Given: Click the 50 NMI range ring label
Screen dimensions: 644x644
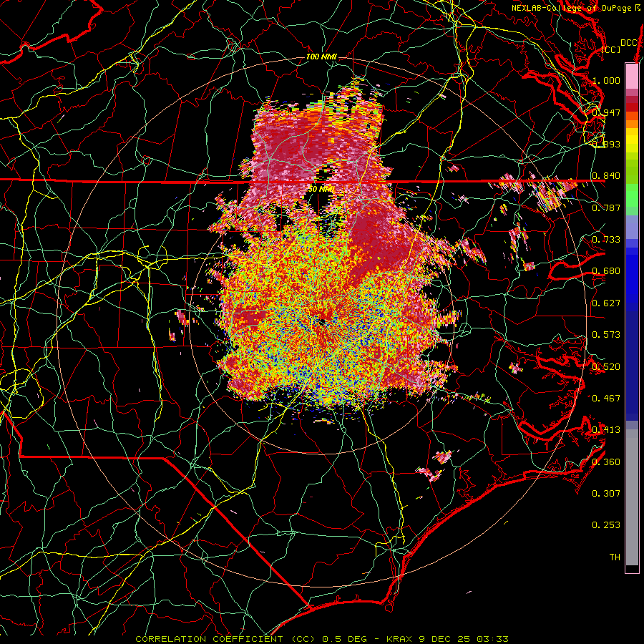Looking at the screenshot, I should (321, 189).
